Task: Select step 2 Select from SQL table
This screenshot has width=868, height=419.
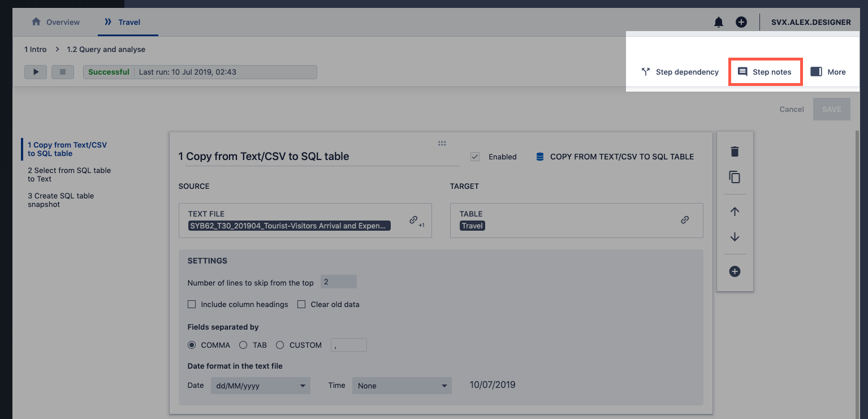Action: 69,174
